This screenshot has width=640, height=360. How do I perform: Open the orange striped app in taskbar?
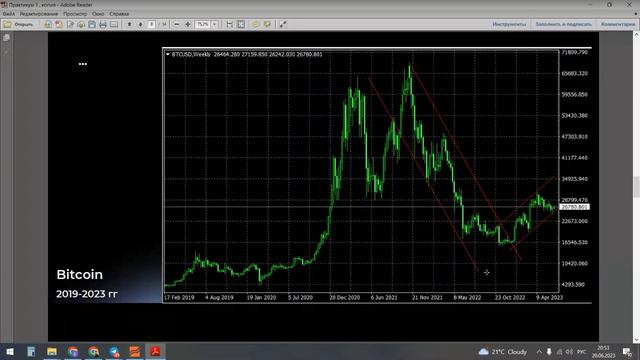(x=135, y=351)
